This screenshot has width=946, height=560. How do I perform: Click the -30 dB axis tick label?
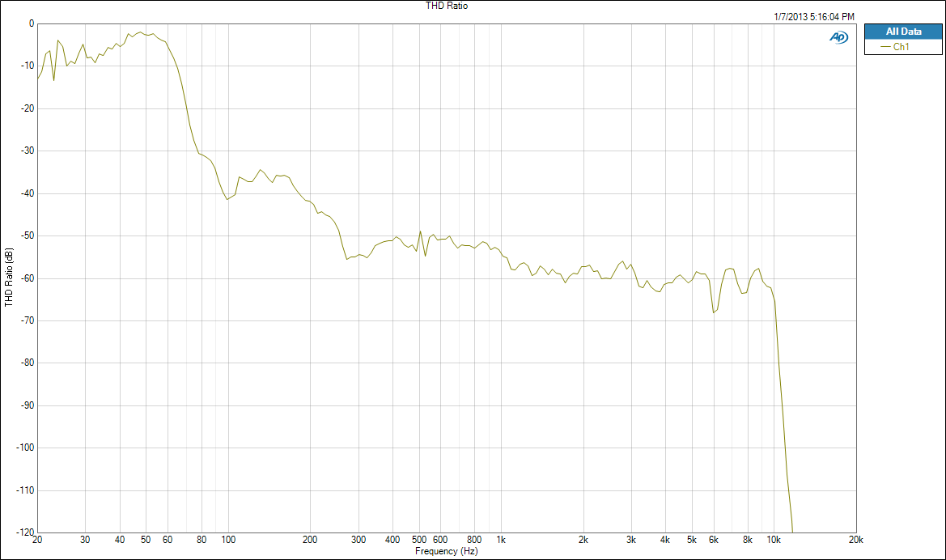pos(28,151)
